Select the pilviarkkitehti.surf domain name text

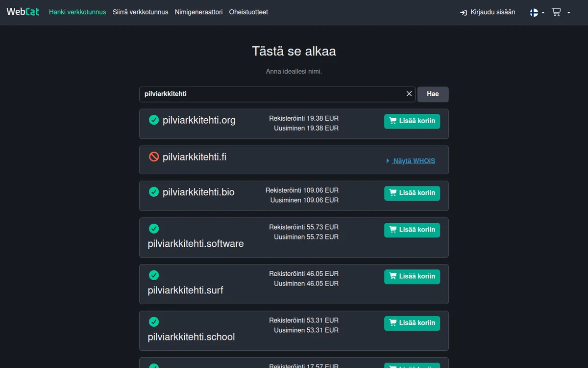click(185, 290)
